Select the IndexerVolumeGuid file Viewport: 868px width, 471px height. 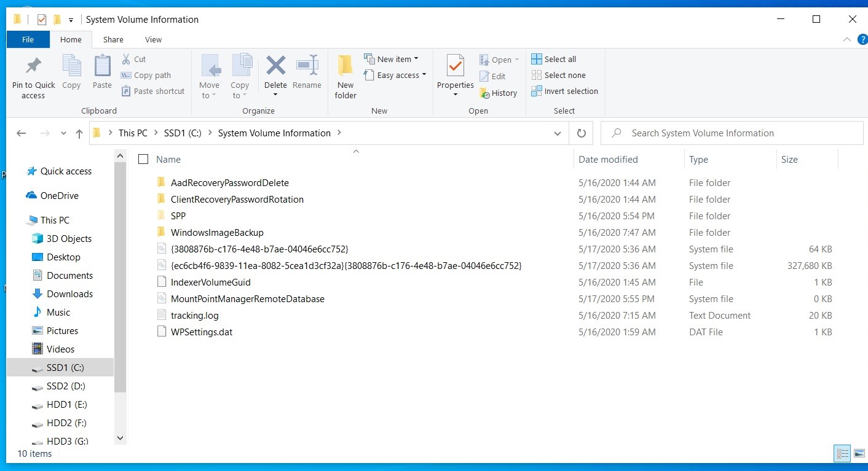210,282
